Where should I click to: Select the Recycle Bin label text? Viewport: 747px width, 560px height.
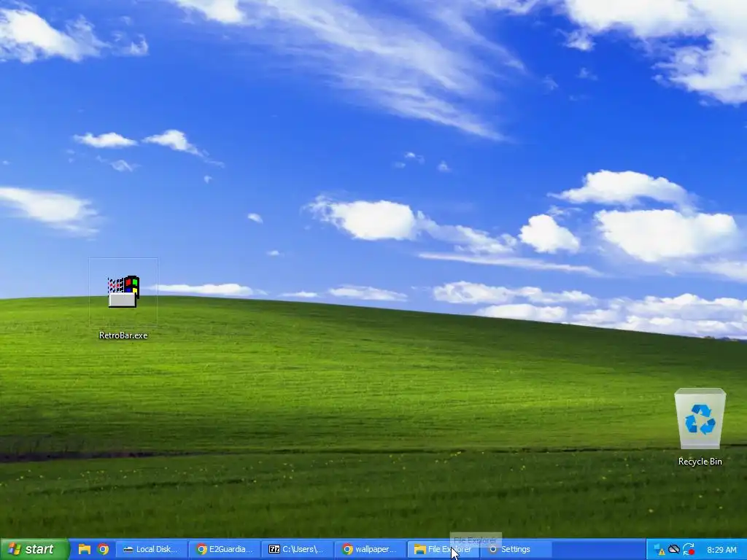(700, 462)
